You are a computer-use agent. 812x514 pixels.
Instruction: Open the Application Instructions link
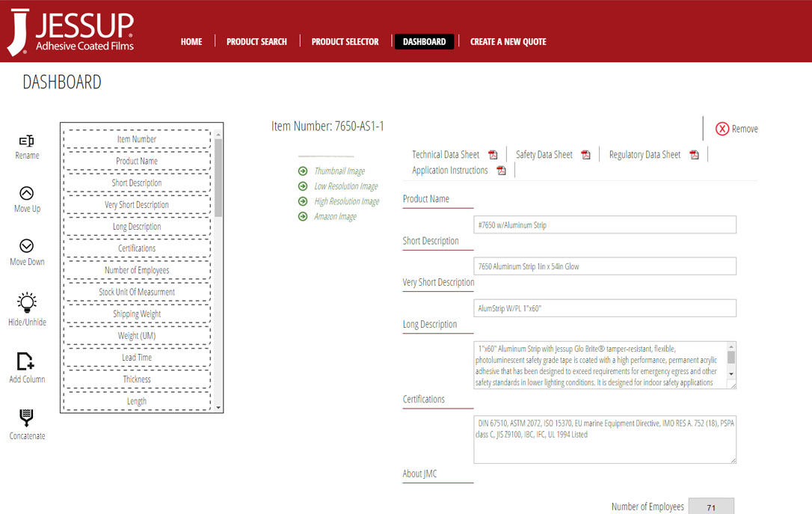[x=450, y=170]
